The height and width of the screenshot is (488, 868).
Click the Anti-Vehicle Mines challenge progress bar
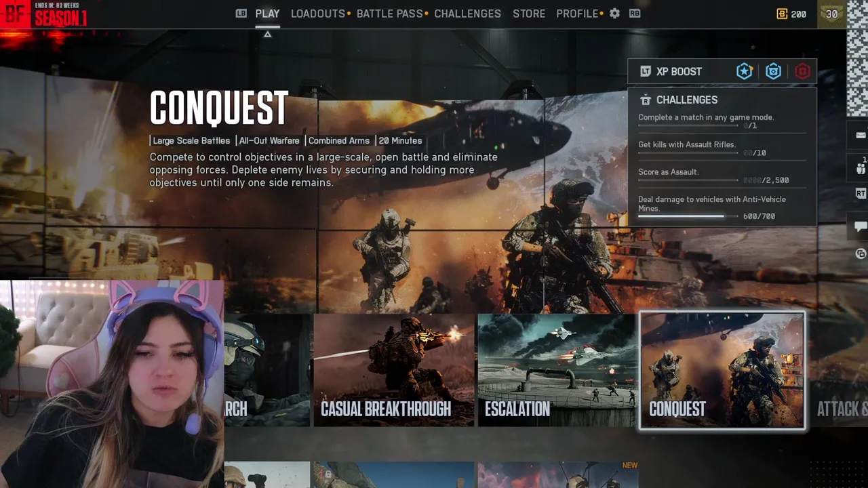click(688, 216)
